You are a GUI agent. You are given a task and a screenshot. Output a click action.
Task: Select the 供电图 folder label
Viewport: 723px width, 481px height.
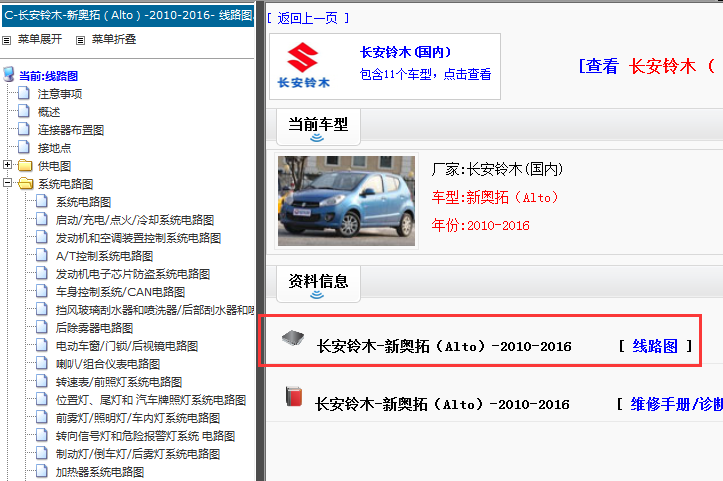coord(54,166)
